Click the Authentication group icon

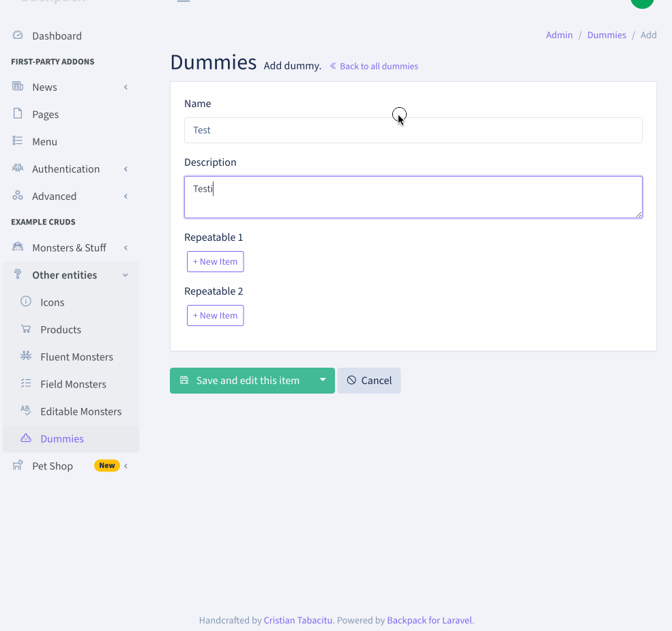[17, 168]
